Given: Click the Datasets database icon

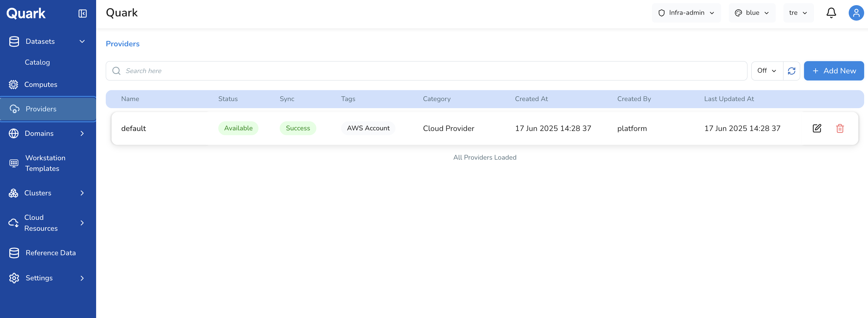Looking at the screenshot, I should click(x=14, y=42).
